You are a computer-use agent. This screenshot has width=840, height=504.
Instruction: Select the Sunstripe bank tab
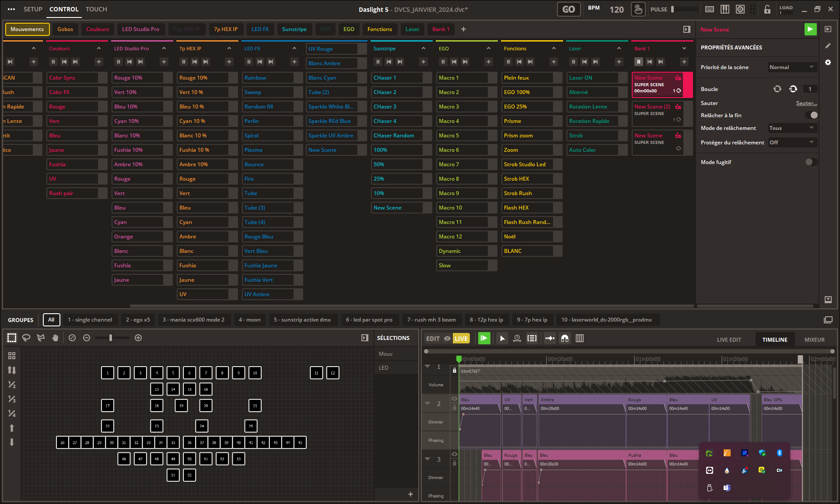(x=294, y=29)
